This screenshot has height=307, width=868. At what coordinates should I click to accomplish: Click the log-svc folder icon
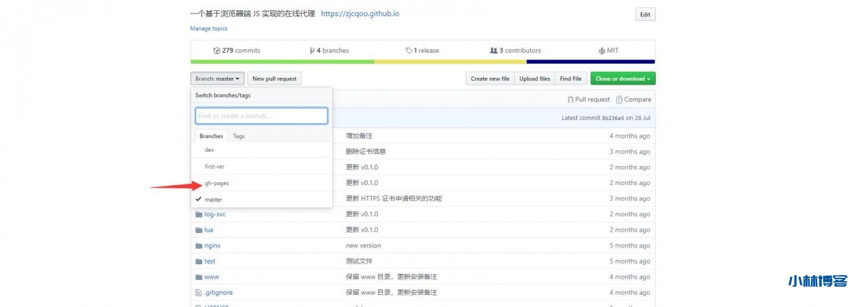tap(199, 214)
